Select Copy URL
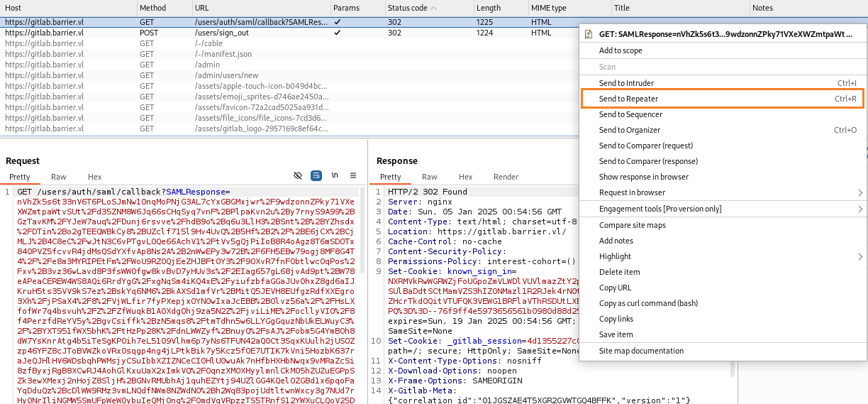This screenshot has width=868, height=404. [722, 288]
